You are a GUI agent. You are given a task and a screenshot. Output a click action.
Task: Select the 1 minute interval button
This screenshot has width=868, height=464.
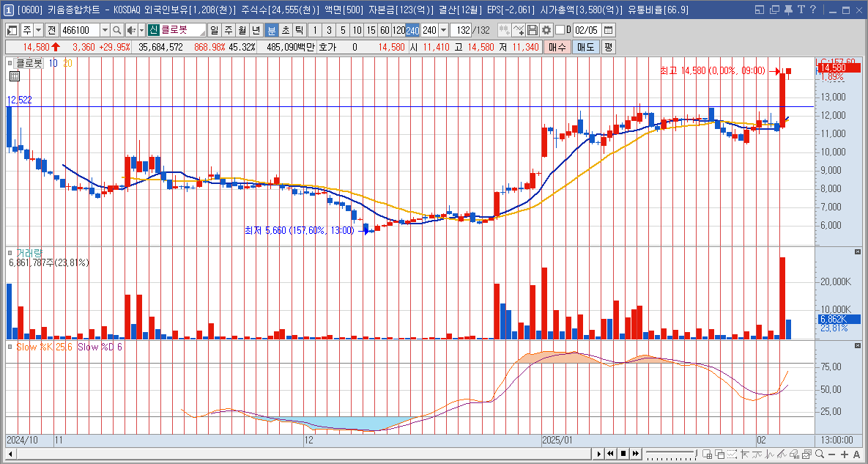[x=314, y=31]
